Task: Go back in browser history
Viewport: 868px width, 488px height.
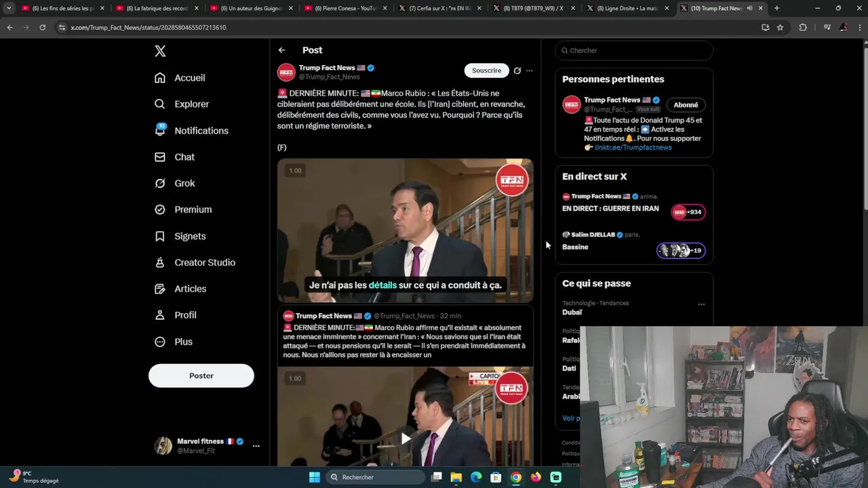Action: pos(9,28)
